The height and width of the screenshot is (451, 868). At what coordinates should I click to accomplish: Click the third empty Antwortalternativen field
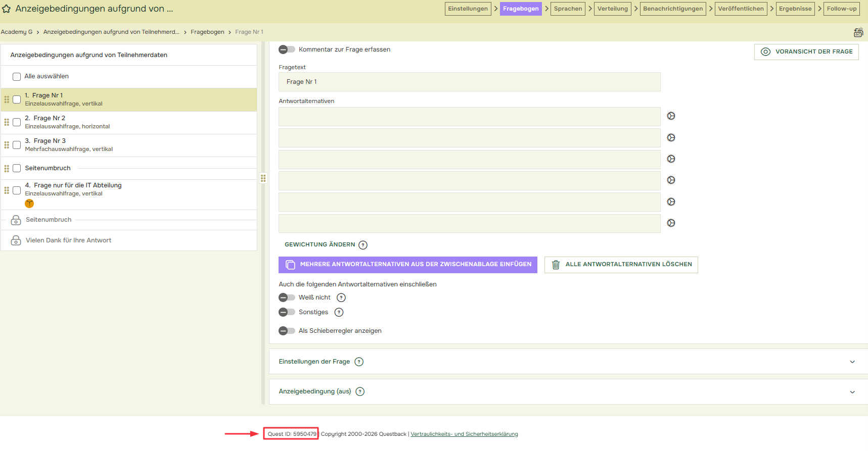click(x=470, y=160)
